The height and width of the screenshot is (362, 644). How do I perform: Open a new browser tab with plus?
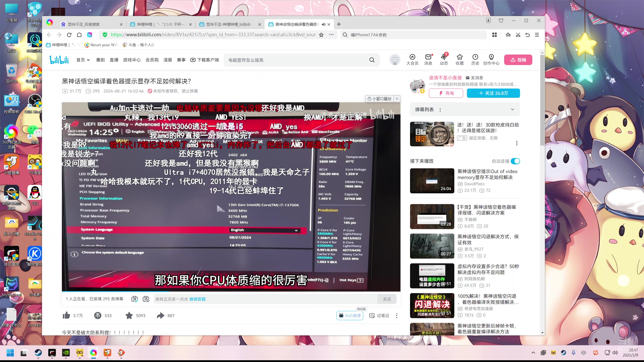(x=339, y=24)
